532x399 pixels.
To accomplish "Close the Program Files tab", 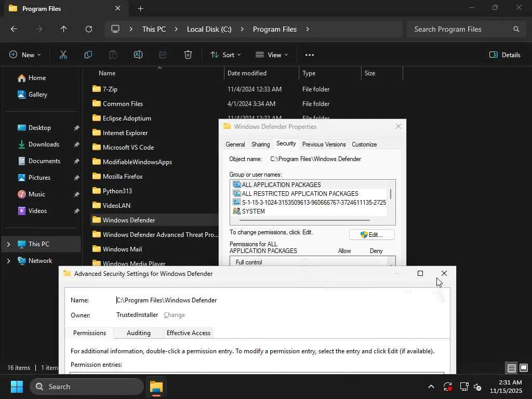I will [117, 8].
